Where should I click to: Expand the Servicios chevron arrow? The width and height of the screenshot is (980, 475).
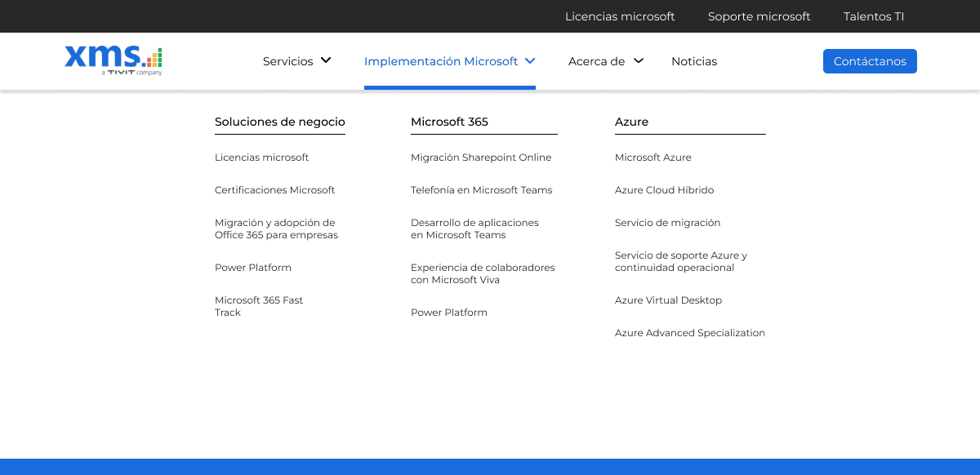coord(326,60)
